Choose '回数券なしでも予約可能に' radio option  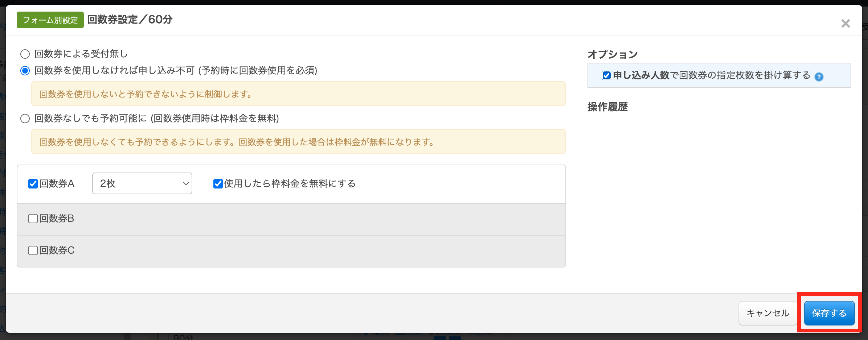tap(25, 119)
